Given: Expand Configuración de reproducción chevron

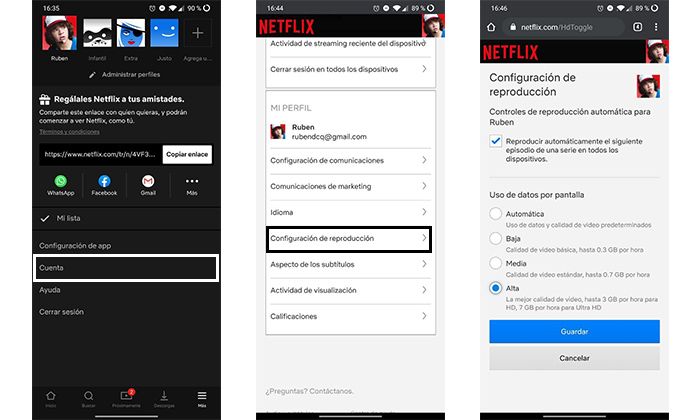Looking at the screenshot, I should click(425, 238).
